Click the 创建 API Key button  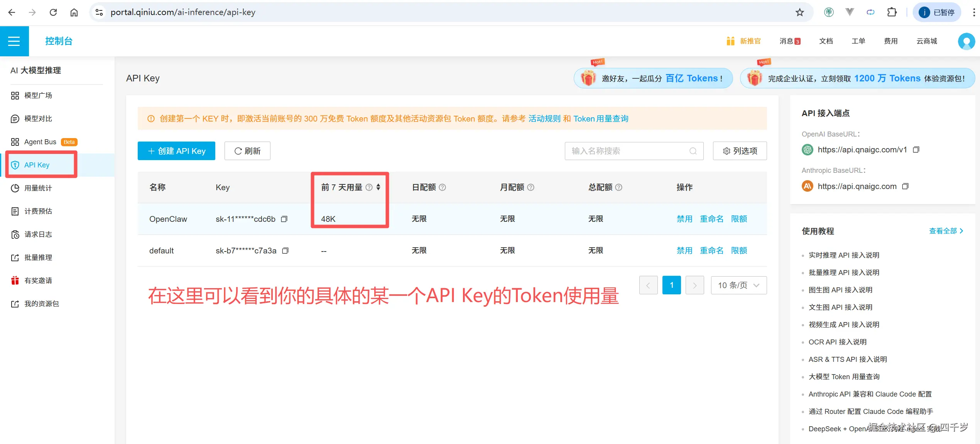(x=176, y=151)
